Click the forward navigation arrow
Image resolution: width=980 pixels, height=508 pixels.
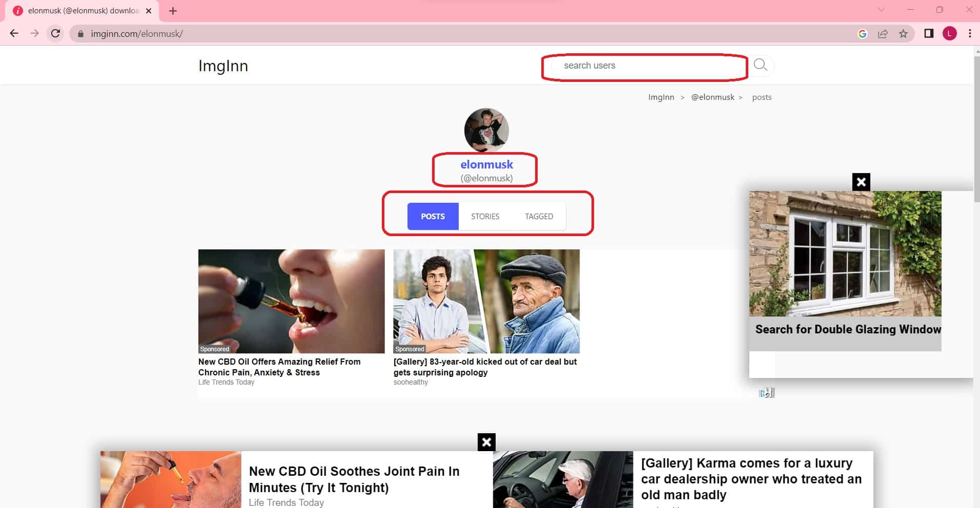click(34, 33)
